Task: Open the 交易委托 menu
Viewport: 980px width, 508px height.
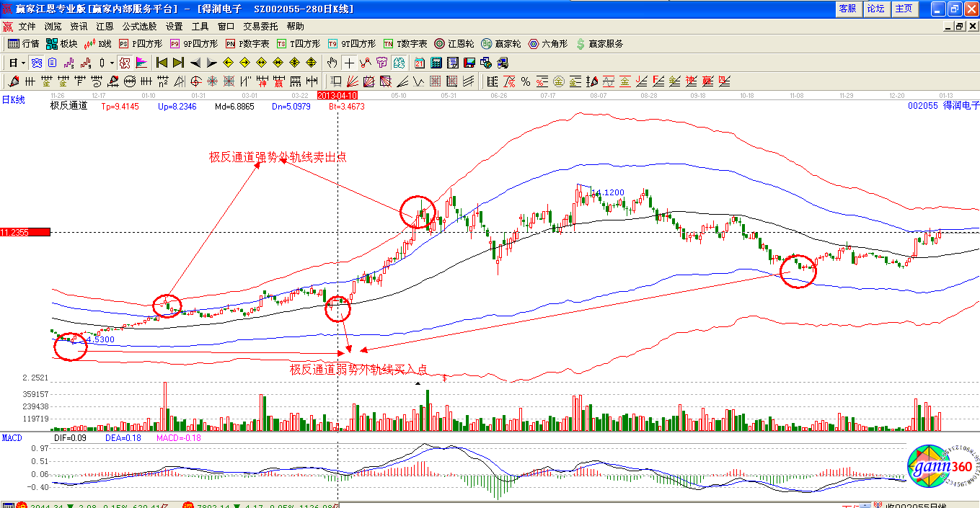Action: tap(260, 26)
